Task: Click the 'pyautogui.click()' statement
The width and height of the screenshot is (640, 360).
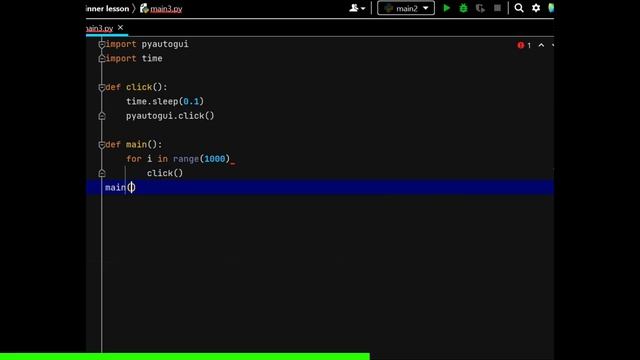Action: (x=170, y=116)
